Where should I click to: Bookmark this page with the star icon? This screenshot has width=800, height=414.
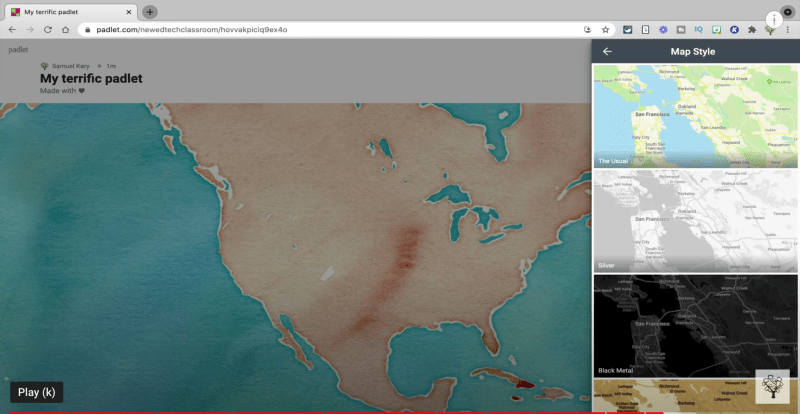[605, 30]
